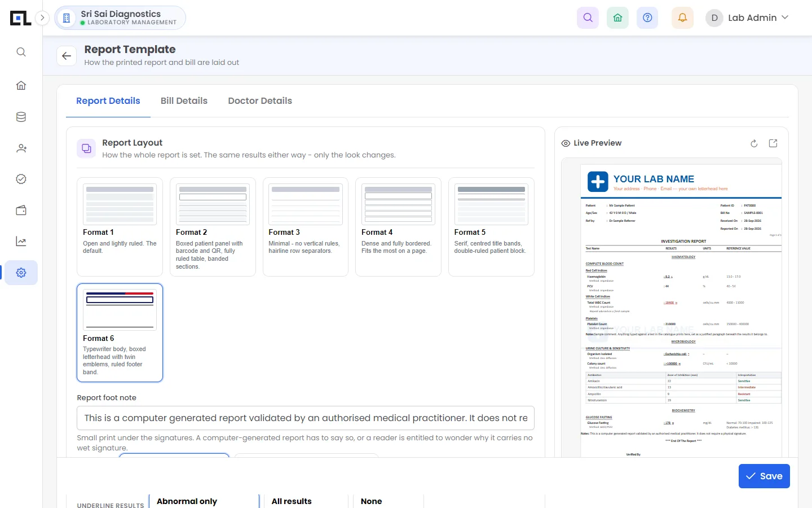Screen dimensions: 812x508
Task: Set underline results to None
Action: pos(388,501)
